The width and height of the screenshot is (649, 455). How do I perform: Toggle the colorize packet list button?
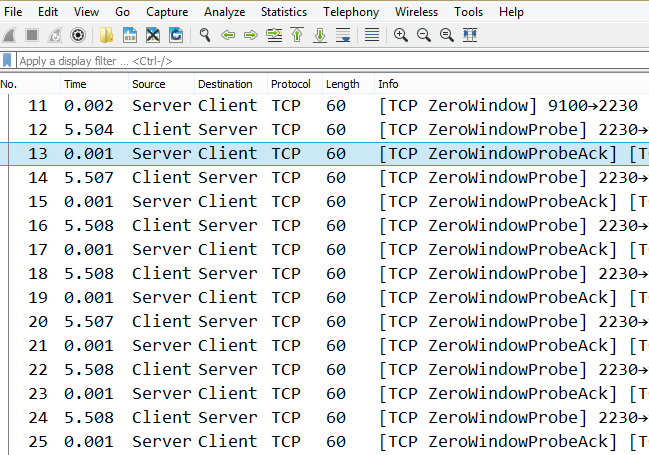point(371,36)
